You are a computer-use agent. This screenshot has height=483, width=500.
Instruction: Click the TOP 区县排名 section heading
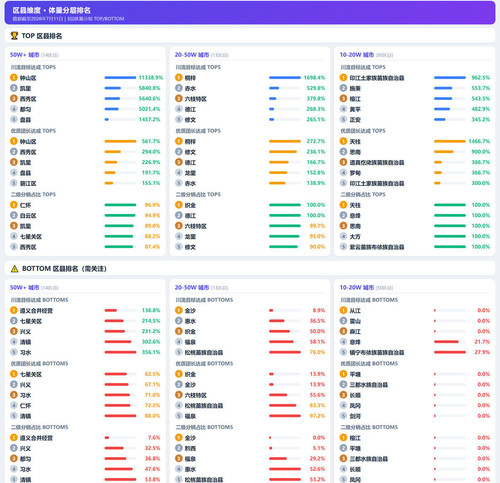pos(42,36)
